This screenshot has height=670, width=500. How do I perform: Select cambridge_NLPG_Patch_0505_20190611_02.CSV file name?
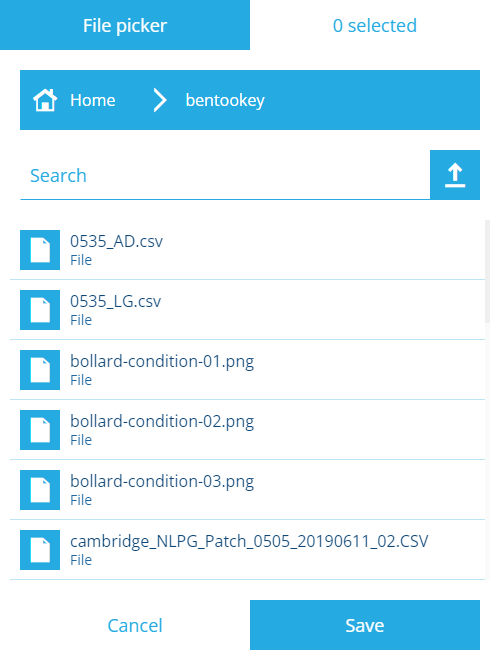[x=249, y=542]
